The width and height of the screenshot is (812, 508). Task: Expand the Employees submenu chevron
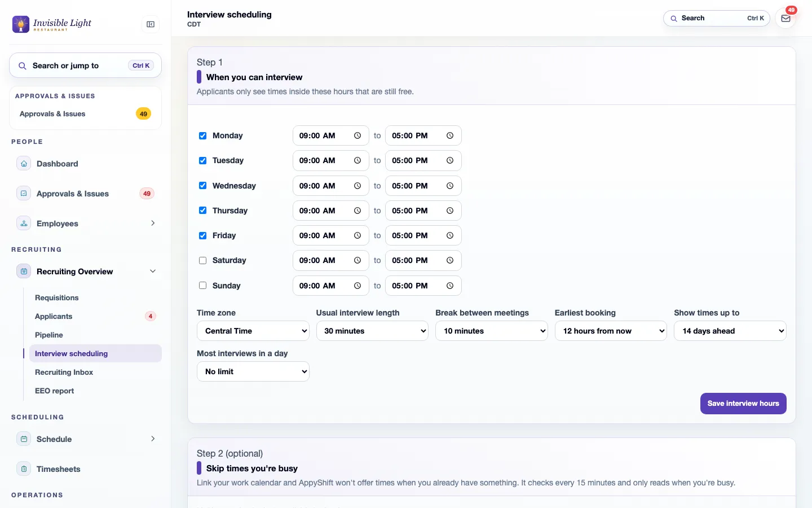(153, 223)
